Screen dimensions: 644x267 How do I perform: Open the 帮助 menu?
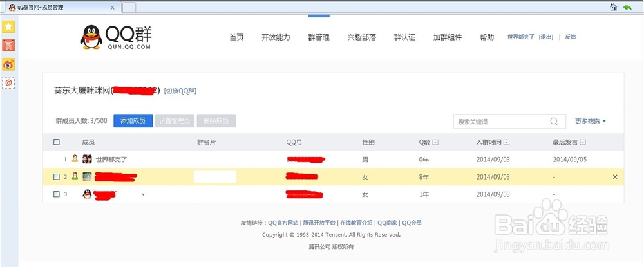(487, 37)
